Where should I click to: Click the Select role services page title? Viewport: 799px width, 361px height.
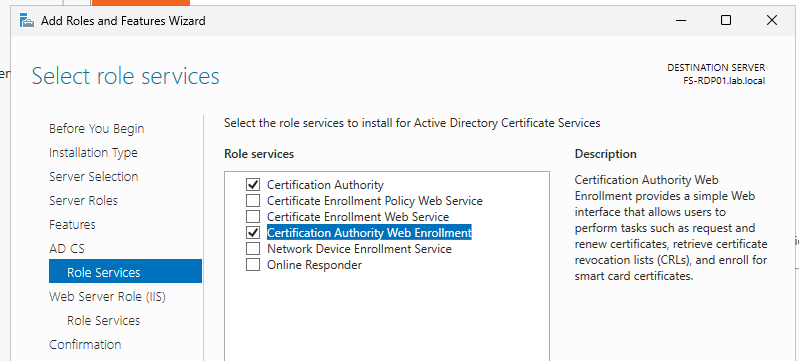pyautogui.click(x=125, y=76)
